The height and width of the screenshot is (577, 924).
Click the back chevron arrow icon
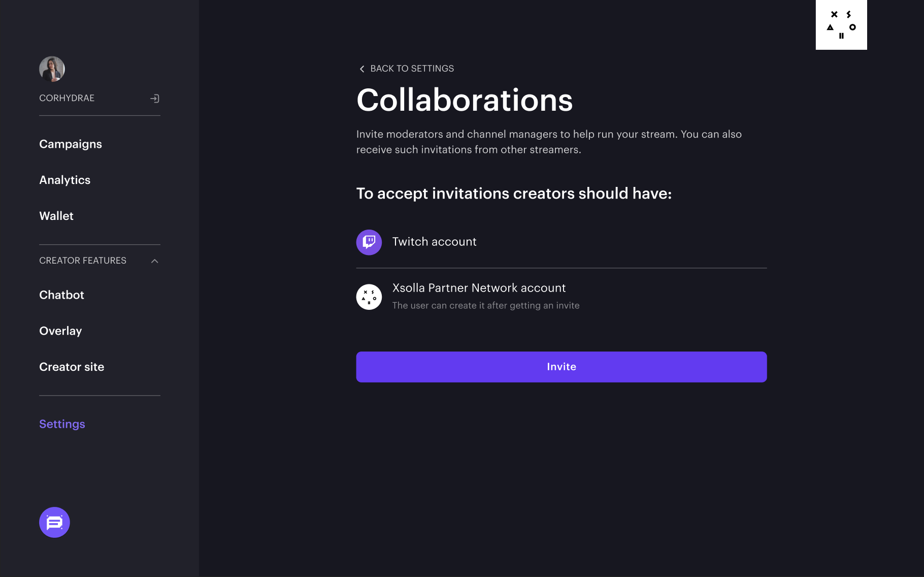tap(362, 69)
